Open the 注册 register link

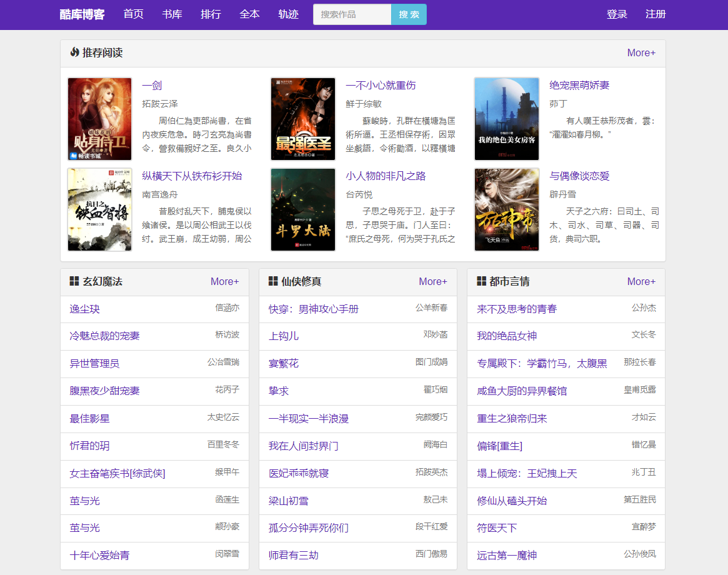(x=656, y=14)
